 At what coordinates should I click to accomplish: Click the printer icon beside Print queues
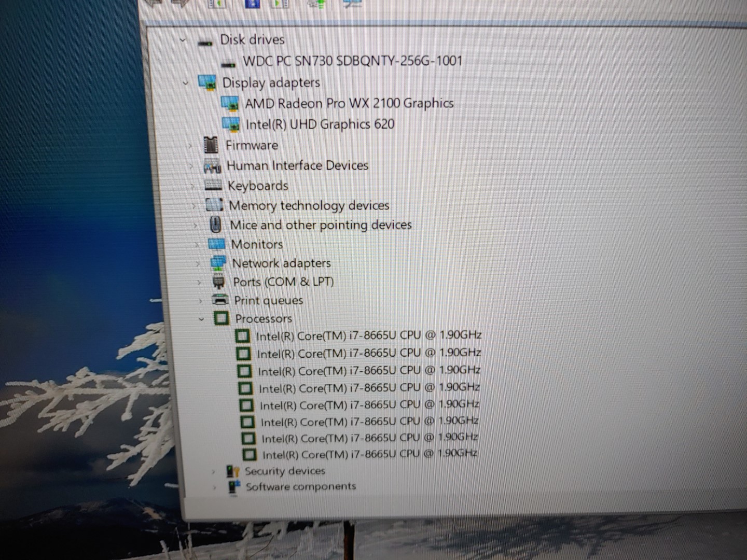pyautogui.click(x=220, y=300)
